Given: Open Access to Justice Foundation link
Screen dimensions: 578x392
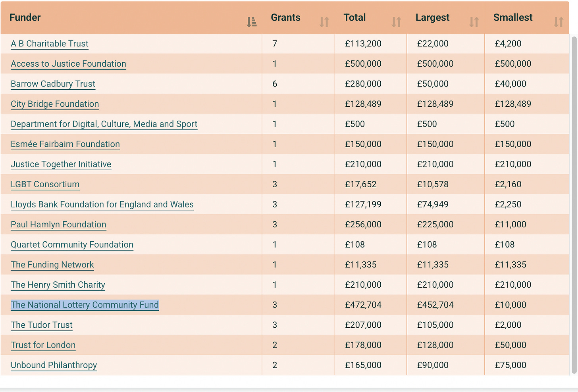Looking at the screenshot, I should 68,64.
